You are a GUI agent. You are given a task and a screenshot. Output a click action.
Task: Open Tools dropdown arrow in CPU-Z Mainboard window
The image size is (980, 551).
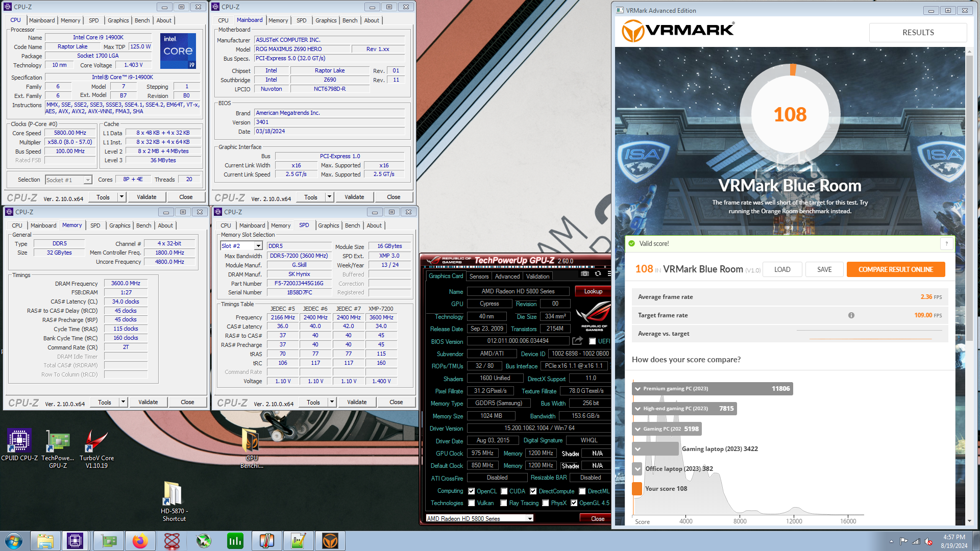(329, 197)
